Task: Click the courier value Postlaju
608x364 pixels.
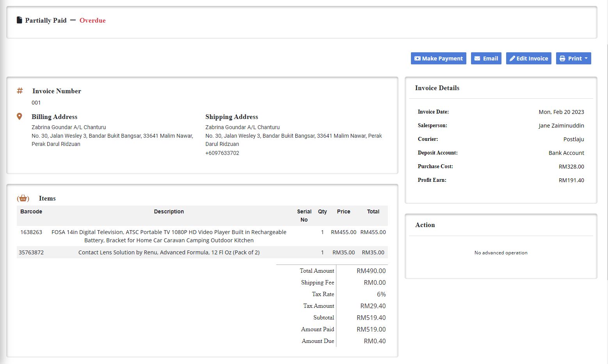Action: click(x=574, y=139)
